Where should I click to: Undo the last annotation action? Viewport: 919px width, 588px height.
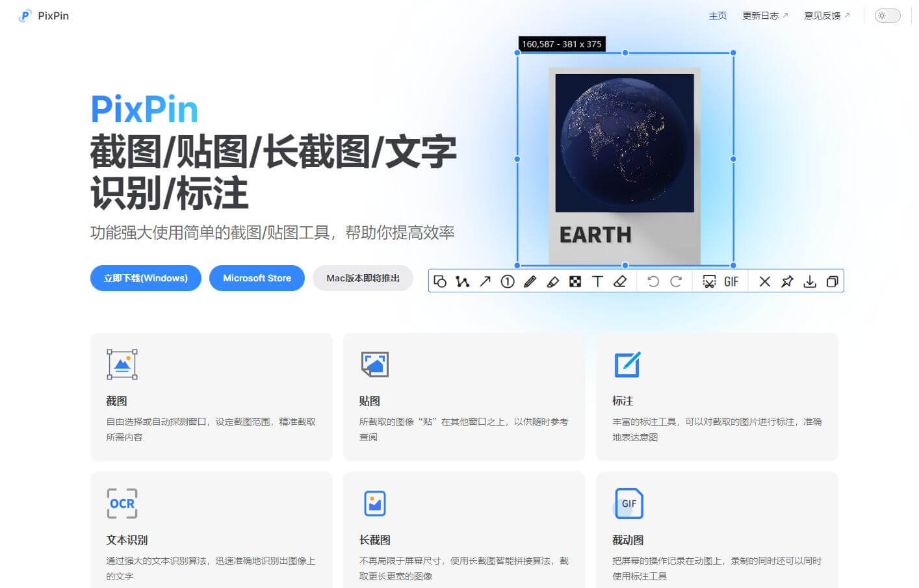click(653, 281)
